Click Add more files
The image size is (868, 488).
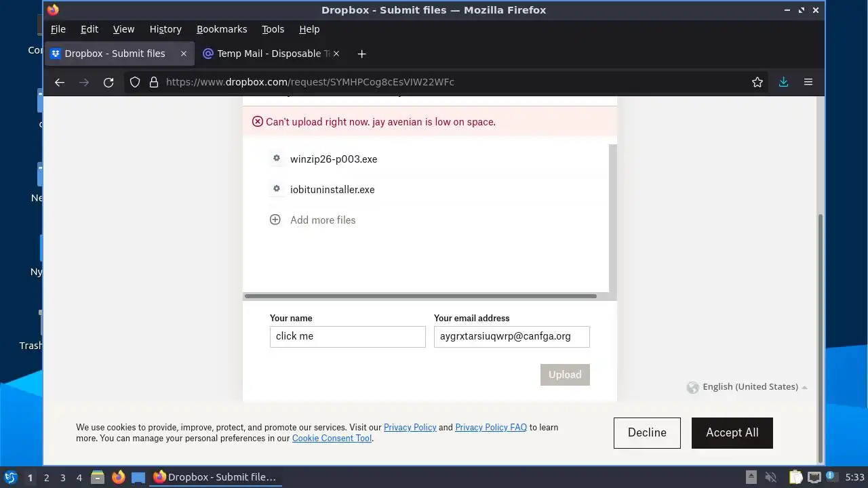coord(323,220)
